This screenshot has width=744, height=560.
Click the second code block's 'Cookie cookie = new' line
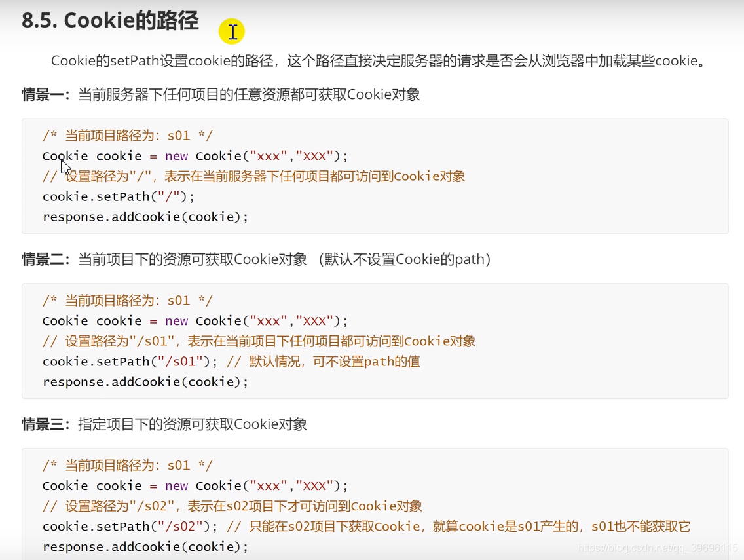pos(195,321)
